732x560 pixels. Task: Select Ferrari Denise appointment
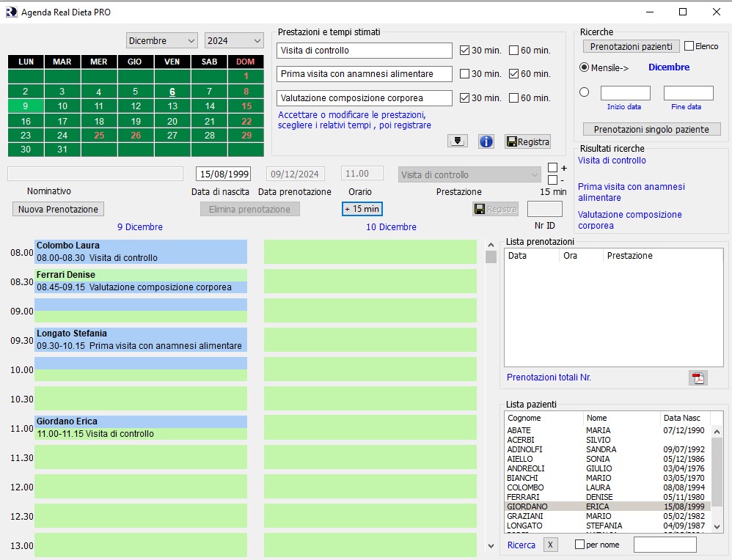[141, 281]
